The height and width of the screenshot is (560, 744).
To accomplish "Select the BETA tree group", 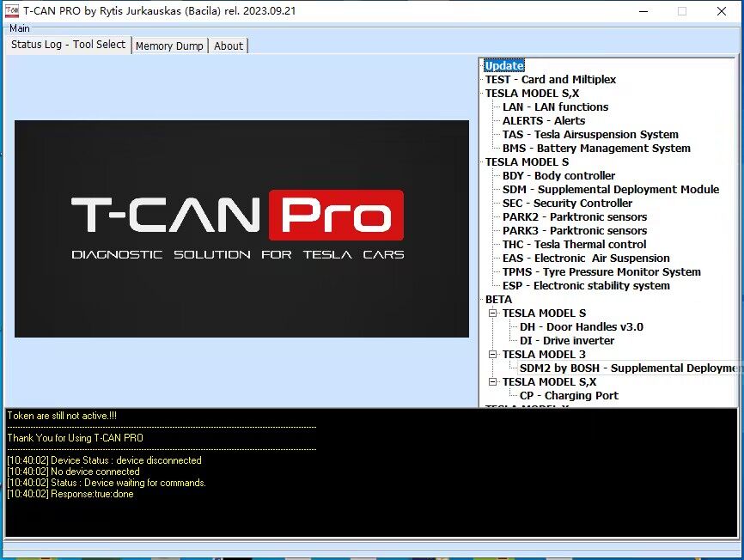I will coord(498,299).
